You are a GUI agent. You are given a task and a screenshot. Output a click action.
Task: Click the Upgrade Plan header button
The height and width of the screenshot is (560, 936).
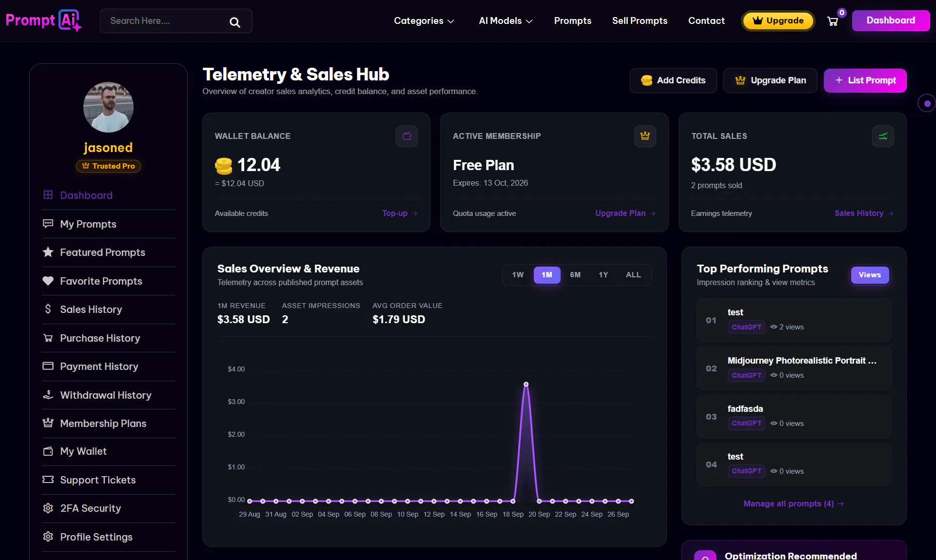click(x=770, y=80)
